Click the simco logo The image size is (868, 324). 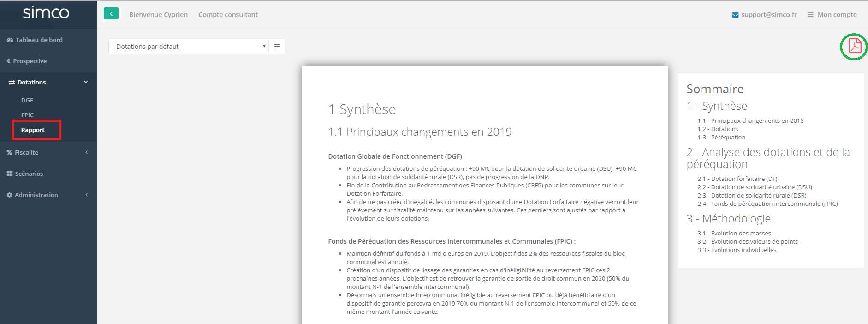pos(46,13)
